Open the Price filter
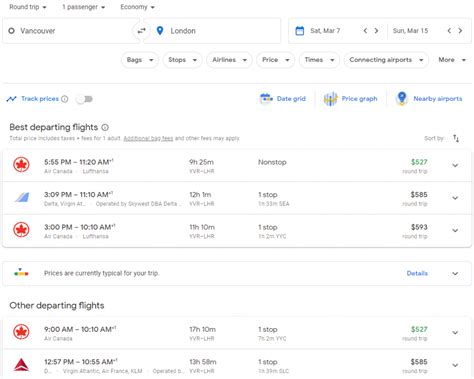The height and width of the screenshot is (379, 474). point(275,60)
